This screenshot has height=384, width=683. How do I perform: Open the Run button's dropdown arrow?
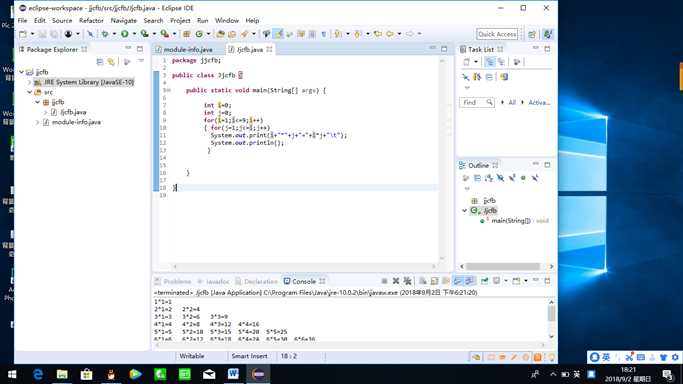click(134, 34)
